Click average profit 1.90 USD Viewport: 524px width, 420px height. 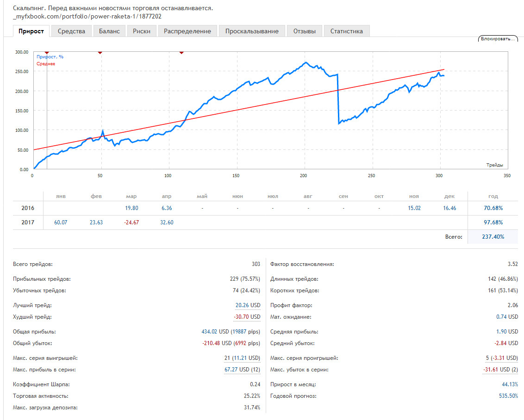pyautogui.click(x=507, y=332)
